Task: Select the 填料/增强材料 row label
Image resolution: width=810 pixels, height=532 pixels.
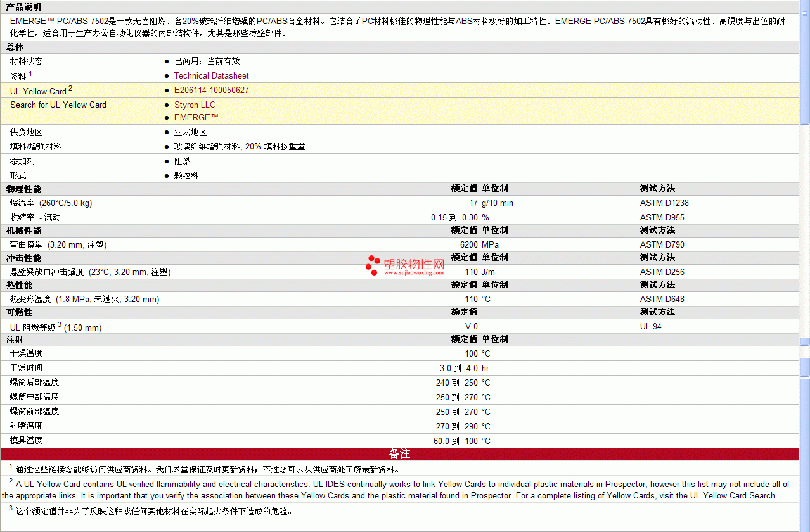Action: [x=35, y=147]
